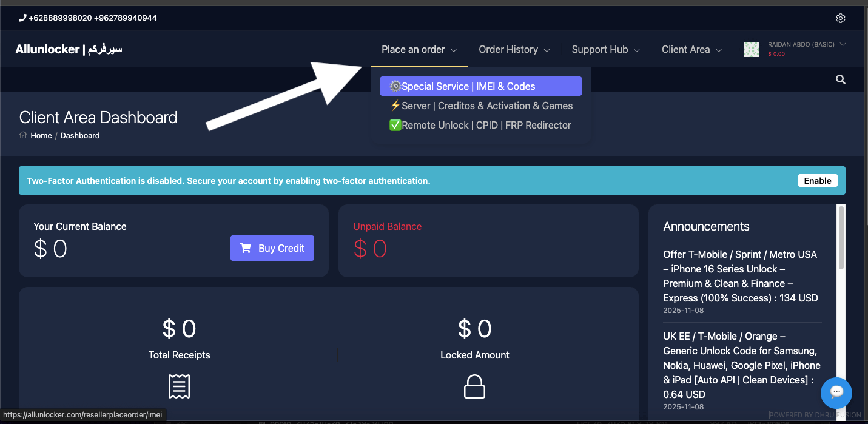868x424 pixels.
Task: Click the lightning icon beside Server entry
Action: point(394,106)
